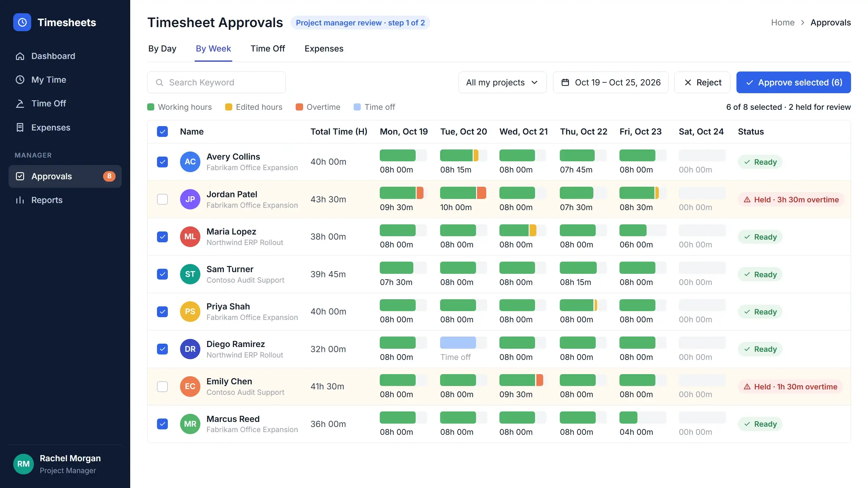The height and width of the screenshot is (488, 868).
Task: Click the Expenses receipt icon in sidebar
Action: tap(20, 127)
